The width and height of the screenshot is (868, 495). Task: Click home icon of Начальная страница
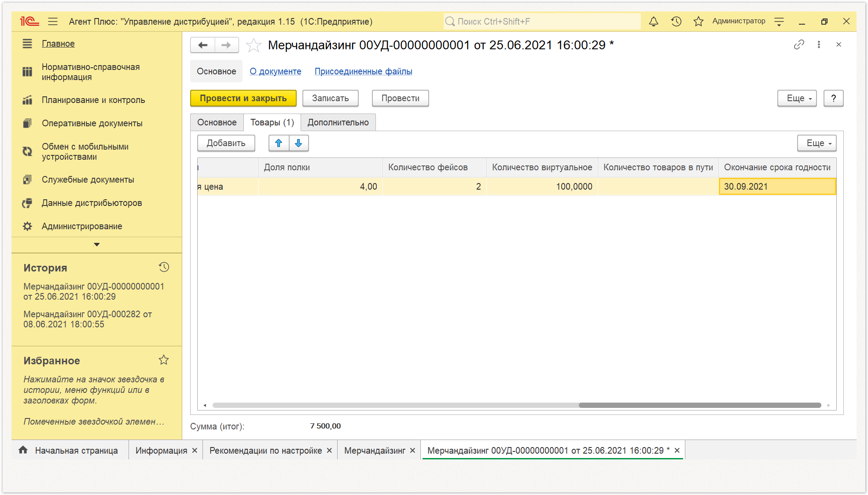(x=23, y=450)
